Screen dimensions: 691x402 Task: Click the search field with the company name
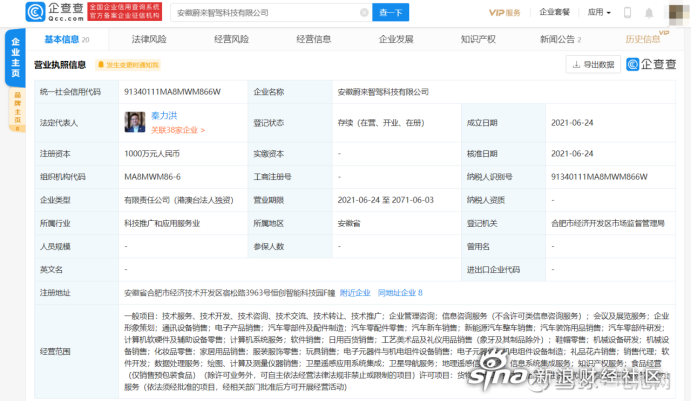pyautogui.click(x=271, y=12)
